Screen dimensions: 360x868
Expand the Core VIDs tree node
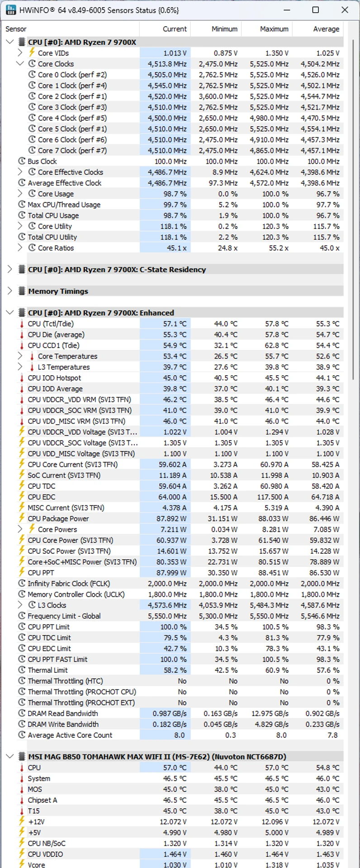(20, 52)
